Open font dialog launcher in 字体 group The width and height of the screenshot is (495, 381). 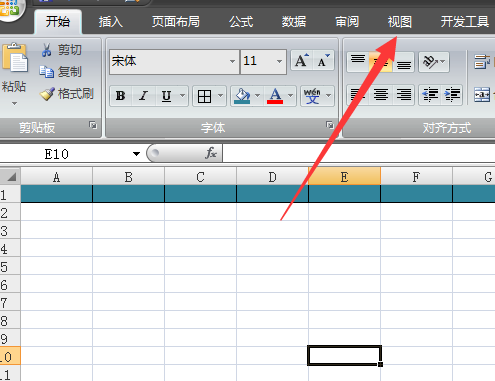330,125
